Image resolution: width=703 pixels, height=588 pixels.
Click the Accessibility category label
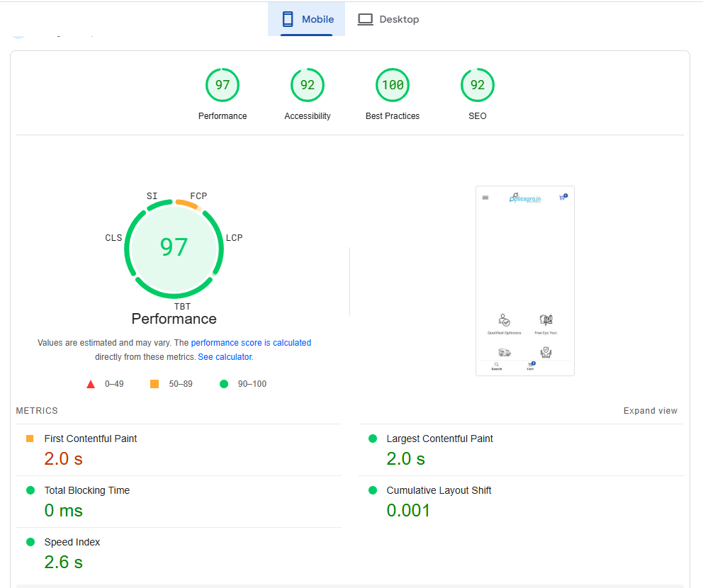pyautogui.click(x=308, y=116)
